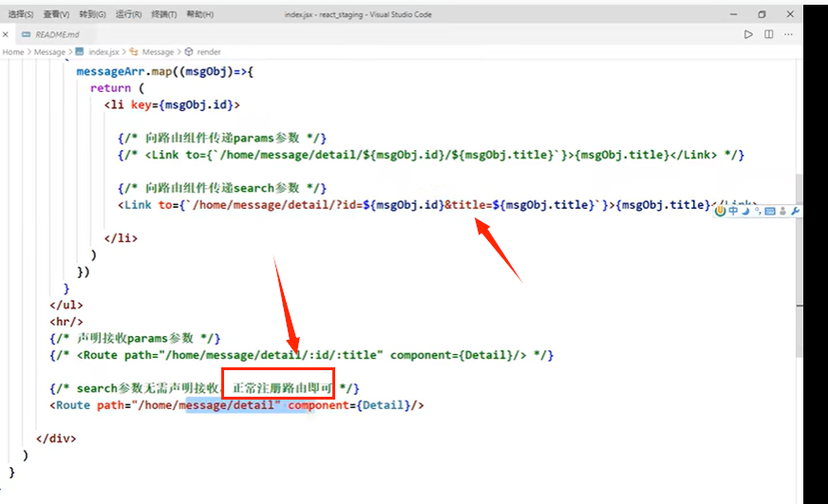Close the editor tab with the X

pos(6,34)
